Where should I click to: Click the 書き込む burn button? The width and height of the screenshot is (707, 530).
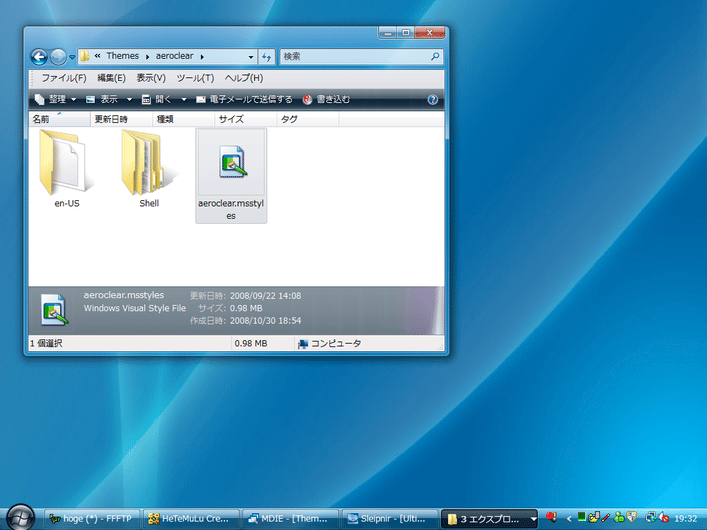326,99
